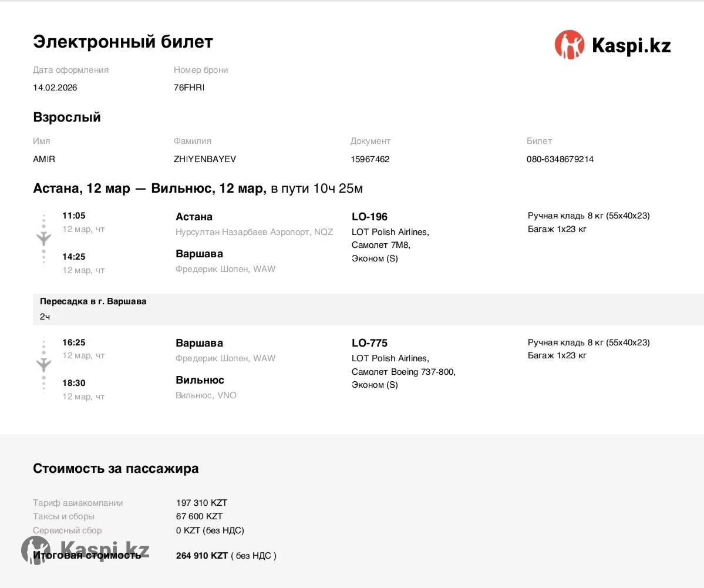Viewport: 704px width, 588px height.
Task: Click the surname ZHIYENBAYEV
Action: coord(205,159)
